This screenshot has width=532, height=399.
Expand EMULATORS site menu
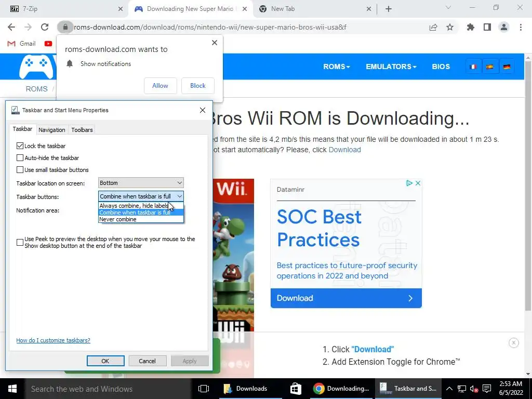tap(391, 66)
